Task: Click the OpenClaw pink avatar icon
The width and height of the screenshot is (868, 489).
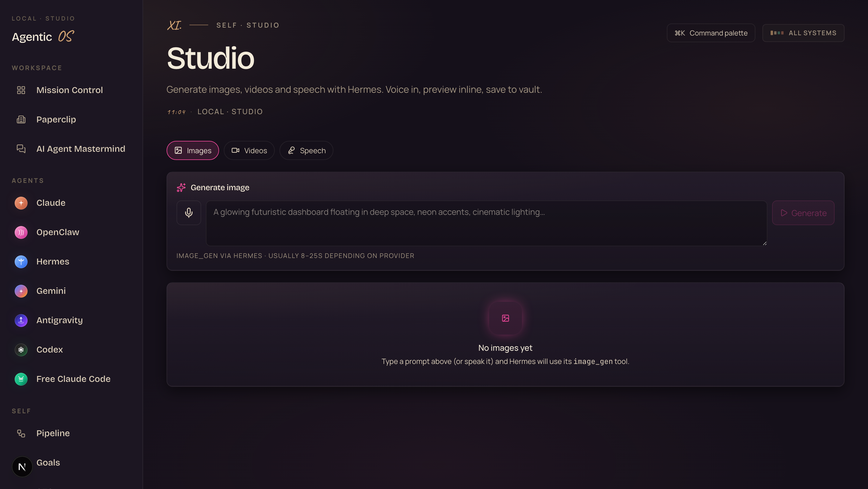Action: (21, 232)
